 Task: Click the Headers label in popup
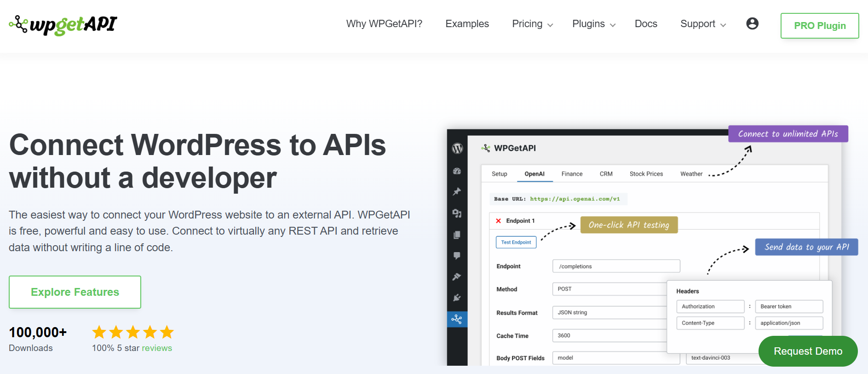click(688, 291)
